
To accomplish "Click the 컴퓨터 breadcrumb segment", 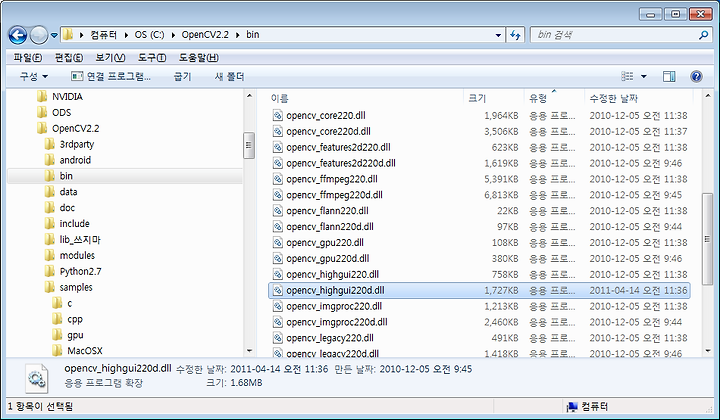I will [104, 35].
